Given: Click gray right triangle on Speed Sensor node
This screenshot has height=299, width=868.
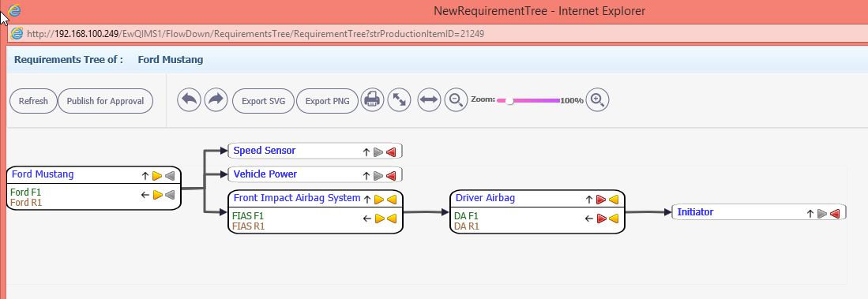Looking at the screenshot, I should [x=378, y=152].
